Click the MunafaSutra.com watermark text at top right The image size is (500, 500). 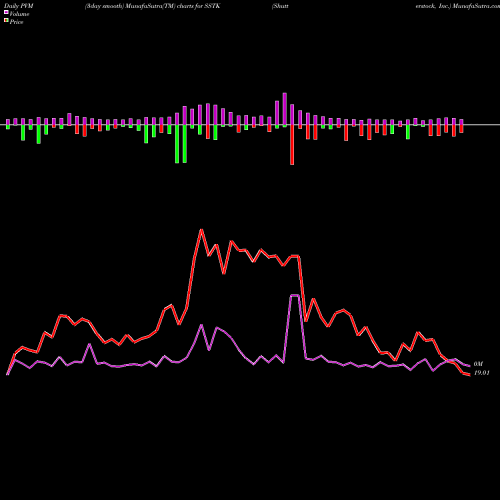[476, 6]
